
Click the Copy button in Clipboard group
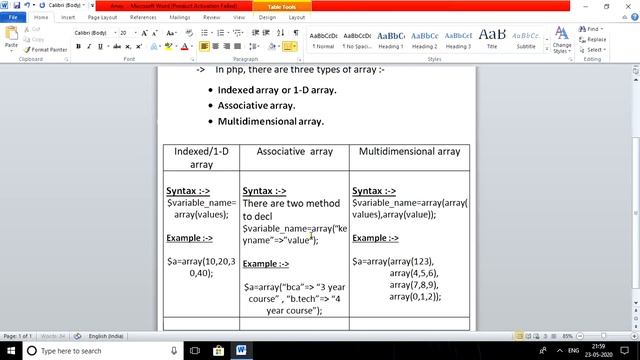(33, 40)
